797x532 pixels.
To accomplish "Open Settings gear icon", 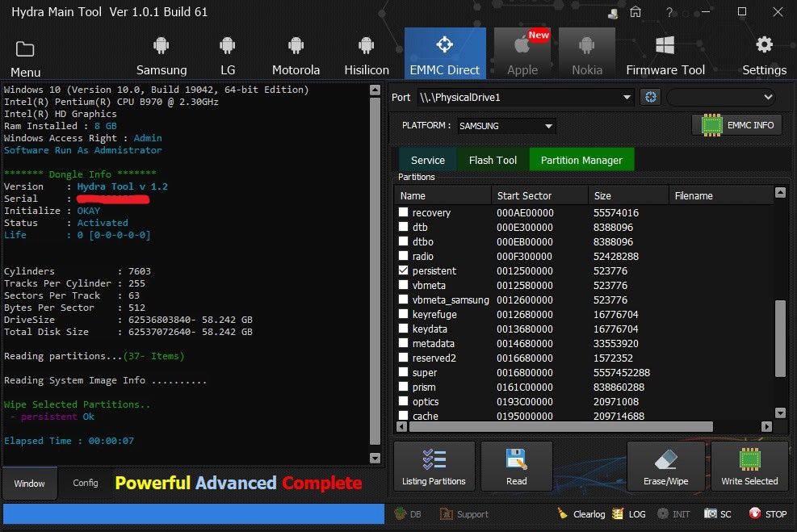I will click(764, 44).
